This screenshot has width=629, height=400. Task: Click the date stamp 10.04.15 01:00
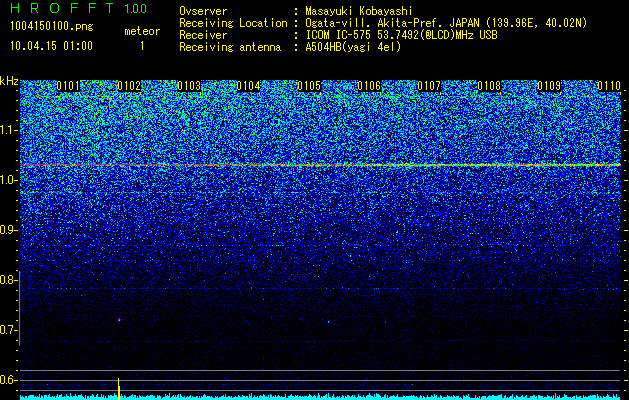click(x=51, y=46)
